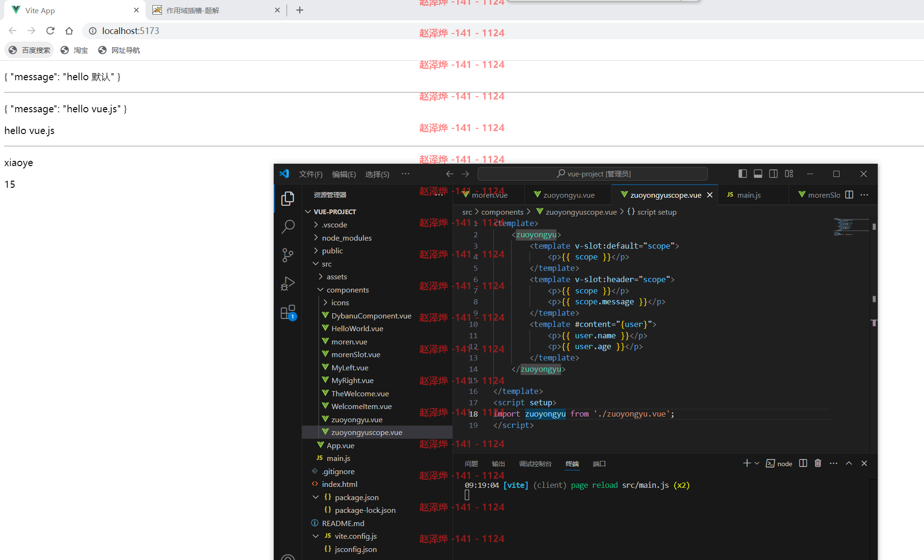Collapse the VUE-PROJECT root folder
The width and height of the screenshot is (924, 560).
tap(308, 212)
